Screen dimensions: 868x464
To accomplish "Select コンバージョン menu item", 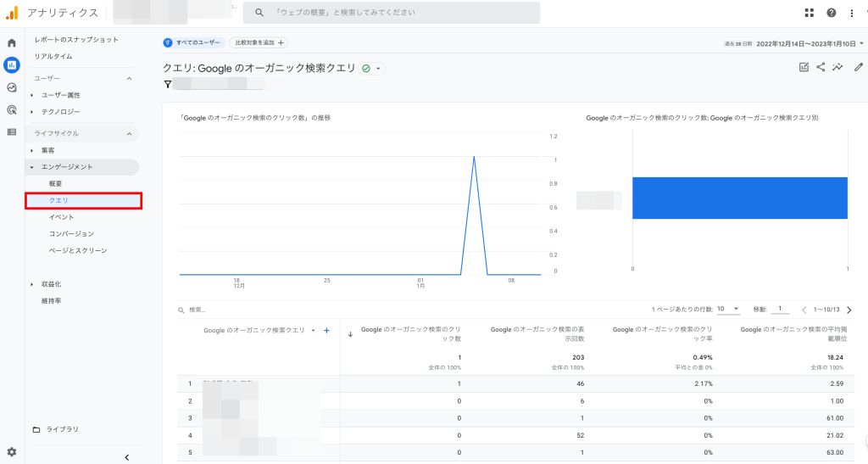I will pos(71,233).
